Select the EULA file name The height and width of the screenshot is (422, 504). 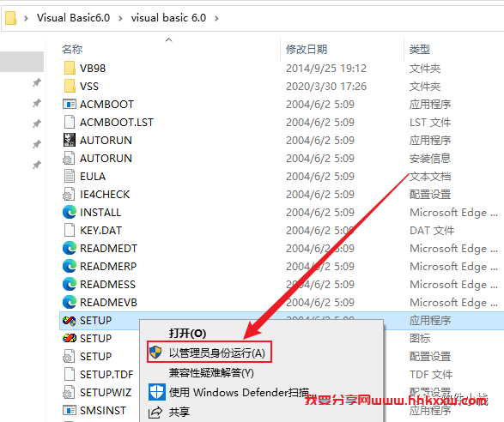[93, 176]
